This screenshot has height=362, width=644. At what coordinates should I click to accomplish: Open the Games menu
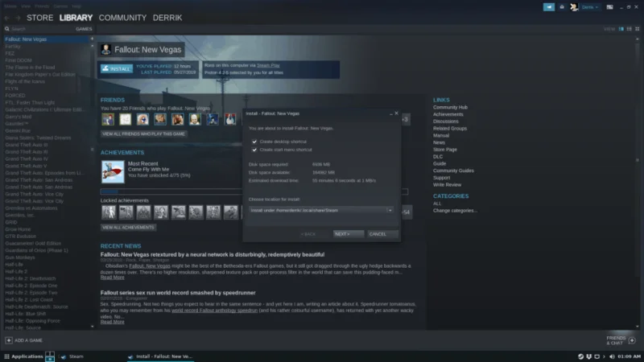tap(60, 6)
